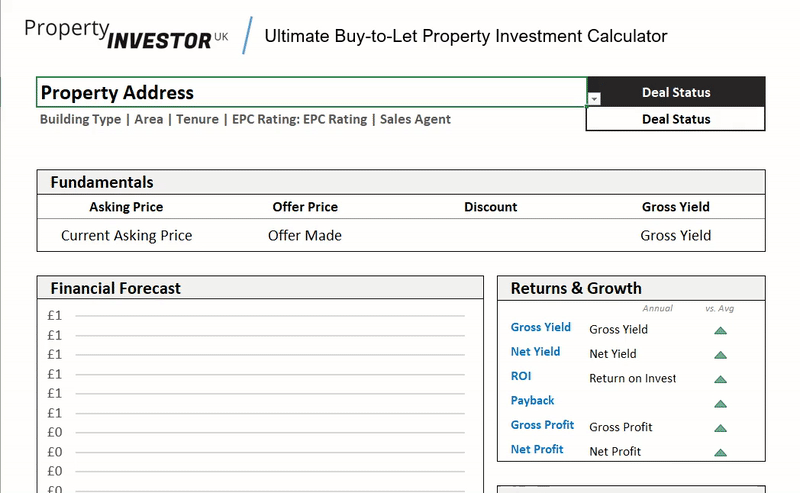Open the Net Yield link
800x493 pixels.
coord(535,352)
